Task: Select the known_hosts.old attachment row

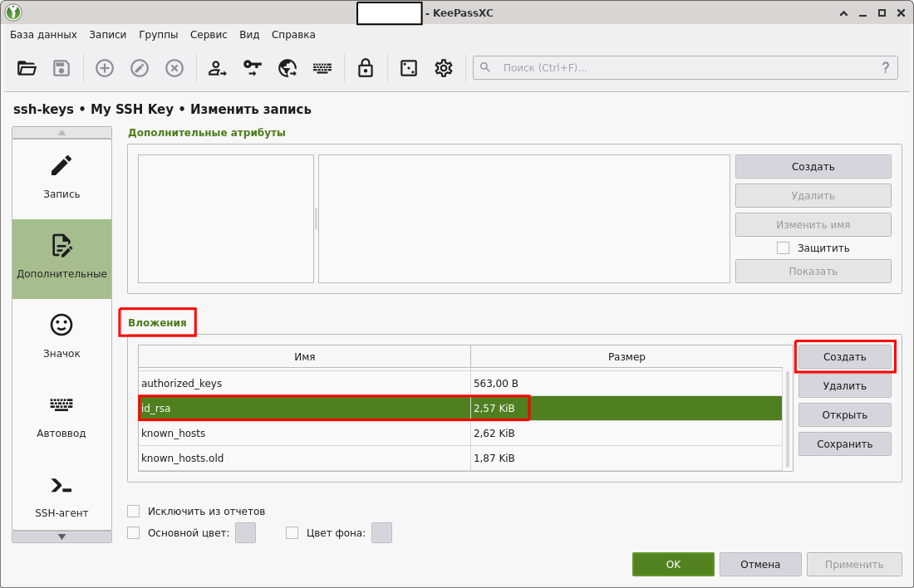Action: (x=304, y=458)
